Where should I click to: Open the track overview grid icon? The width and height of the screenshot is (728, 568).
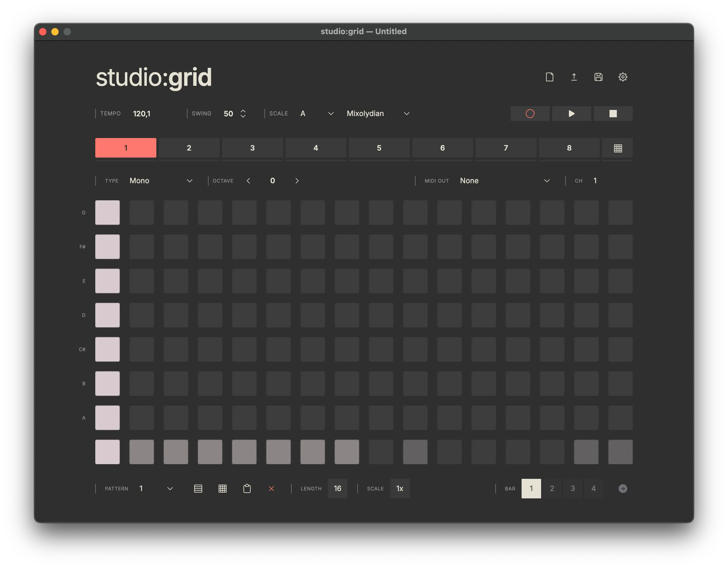pos(618,148)
